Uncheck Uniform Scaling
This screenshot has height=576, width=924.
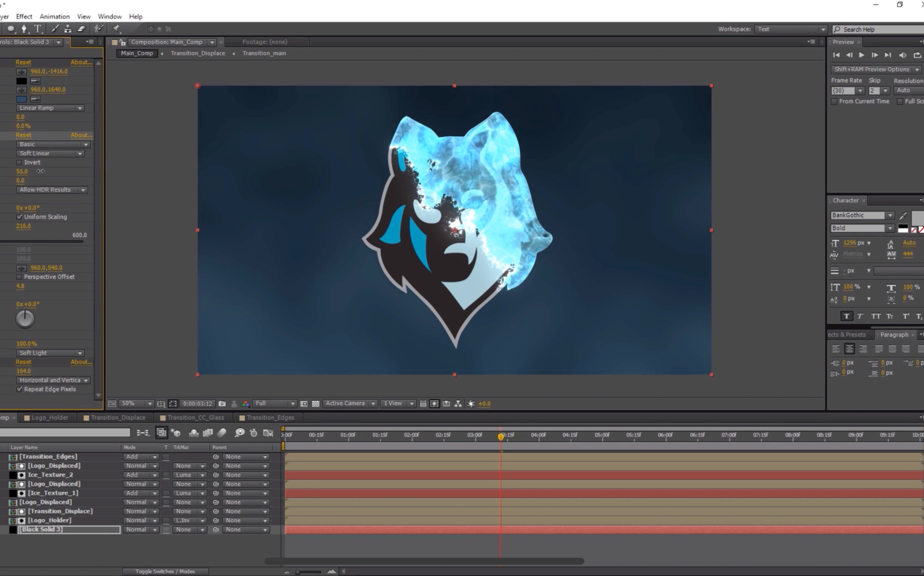click(x=19, y=217)
